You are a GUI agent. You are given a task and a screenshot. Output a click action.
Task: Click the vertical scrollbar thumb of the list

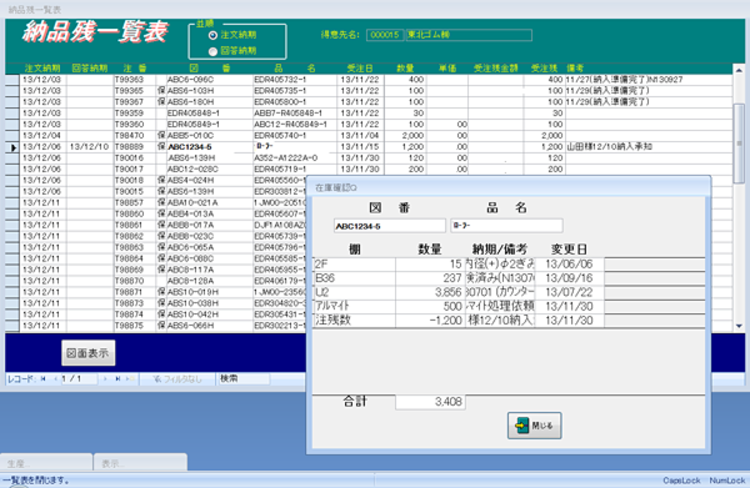point(739,143)
